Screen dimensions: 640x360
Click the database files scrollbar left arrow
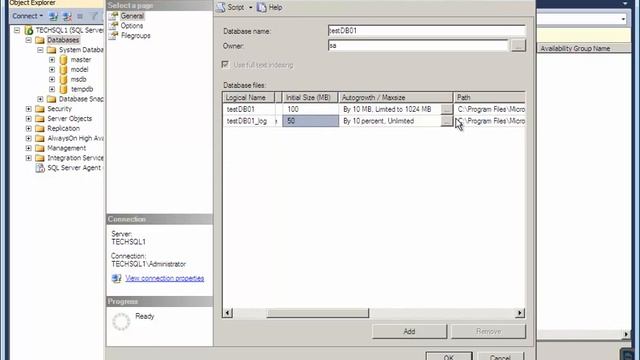tap(228, 313)
